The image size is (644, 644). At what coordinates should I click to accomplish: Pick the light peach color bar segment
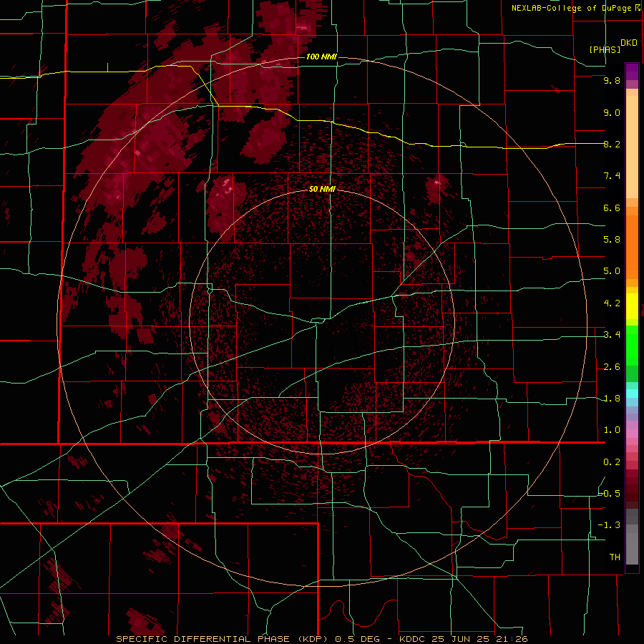[632, 147]
